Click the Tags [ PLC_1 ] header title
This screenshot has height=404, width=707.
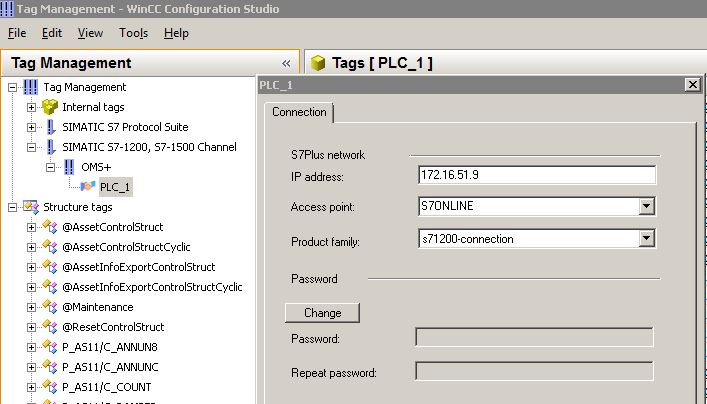coord(382,63)
